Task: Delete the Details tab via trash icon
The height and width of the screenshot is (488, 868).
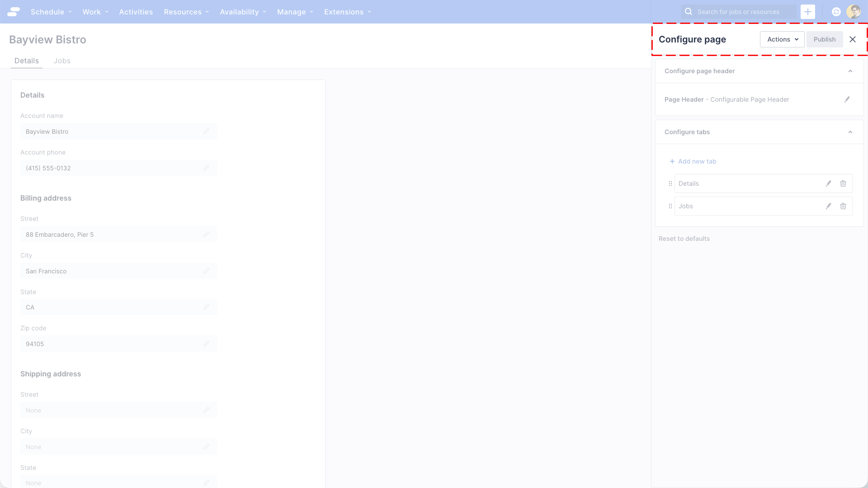Action: pyautogui.click(x=844, y=183)
